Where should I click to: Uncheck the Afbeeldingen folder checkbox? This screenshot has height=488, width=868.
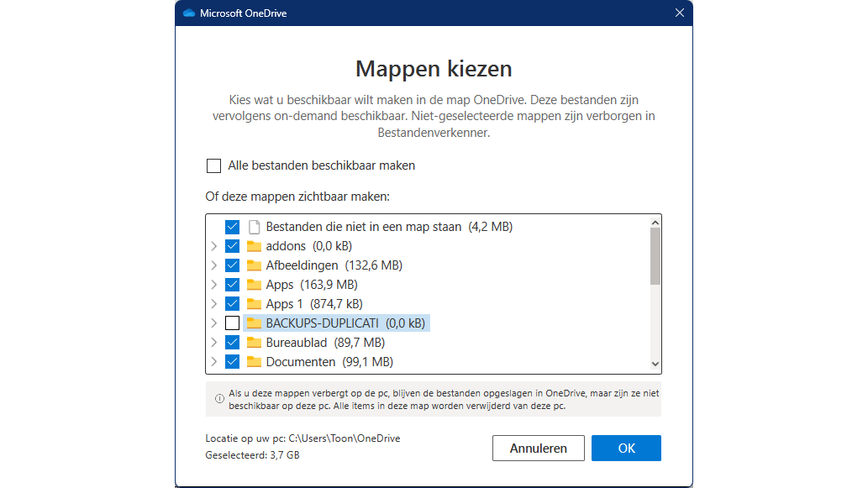(x=233, y=265)
